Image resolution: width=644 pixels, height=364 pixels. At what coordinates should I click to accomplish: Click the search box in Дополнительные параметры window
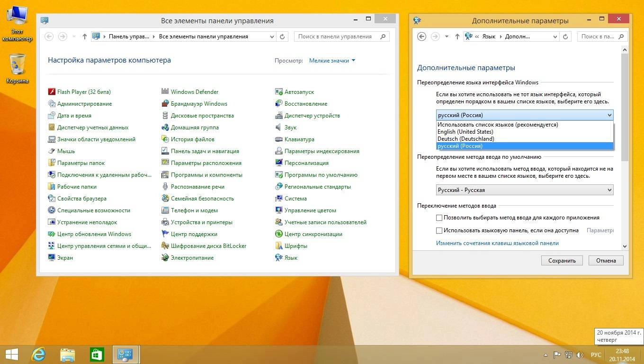coord(602,36)
